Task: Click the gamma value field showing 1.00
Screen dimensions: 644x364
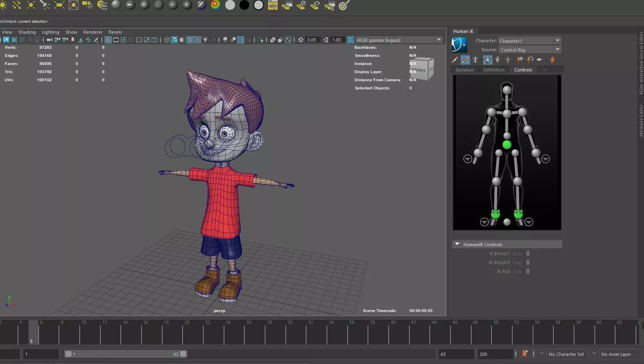Action: point(337,40)
